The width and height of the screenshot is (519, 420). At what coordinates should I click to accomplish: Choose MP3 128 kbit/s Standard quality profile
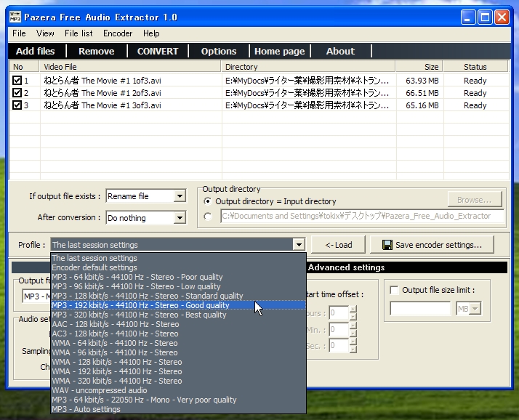pyautogui.click(x=178, y=296)
